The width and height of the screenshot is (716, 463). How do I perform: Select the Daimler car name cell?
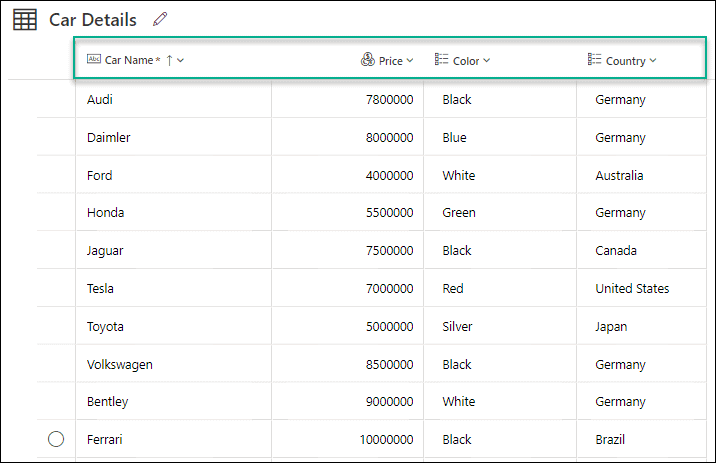174,137
